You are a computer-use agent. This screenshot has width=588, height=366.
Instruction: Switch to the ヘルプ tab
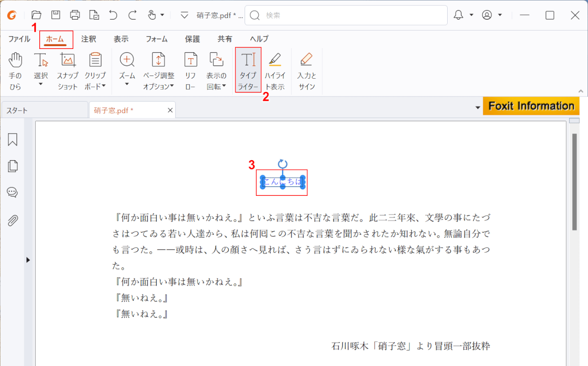[259, 39]
